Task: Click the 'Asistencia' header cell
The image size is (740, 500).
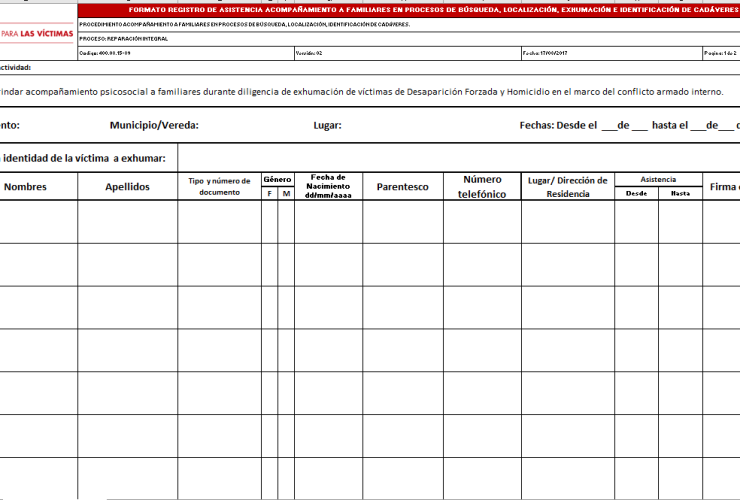Action: click(x=658, y=179)
